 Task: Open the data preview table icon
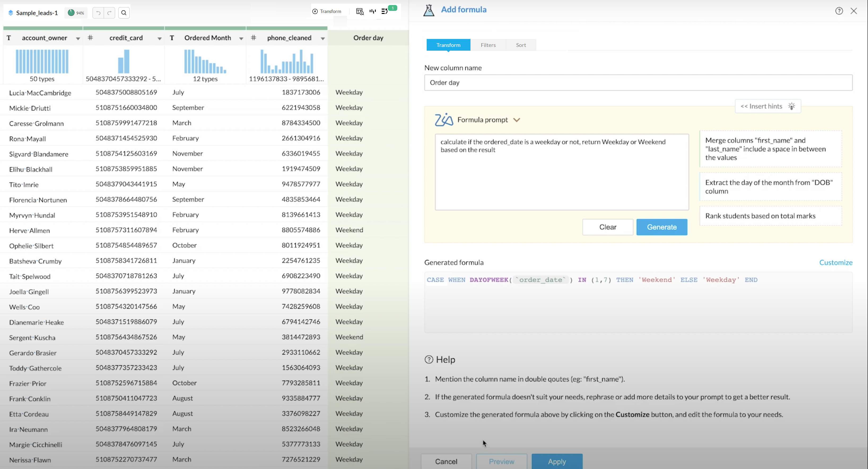click(x=360, y=11)
